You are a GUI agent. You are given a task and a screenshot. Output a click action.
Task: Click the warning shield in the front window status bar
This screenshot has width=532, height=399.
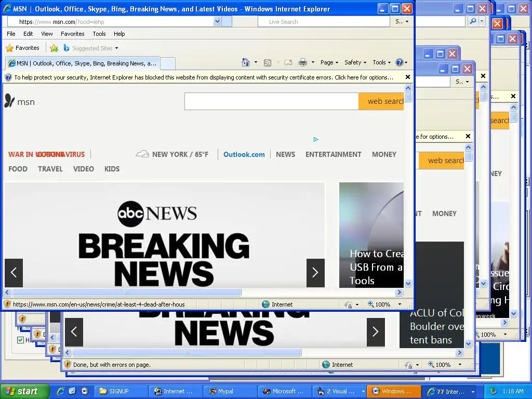coord(7,304)
